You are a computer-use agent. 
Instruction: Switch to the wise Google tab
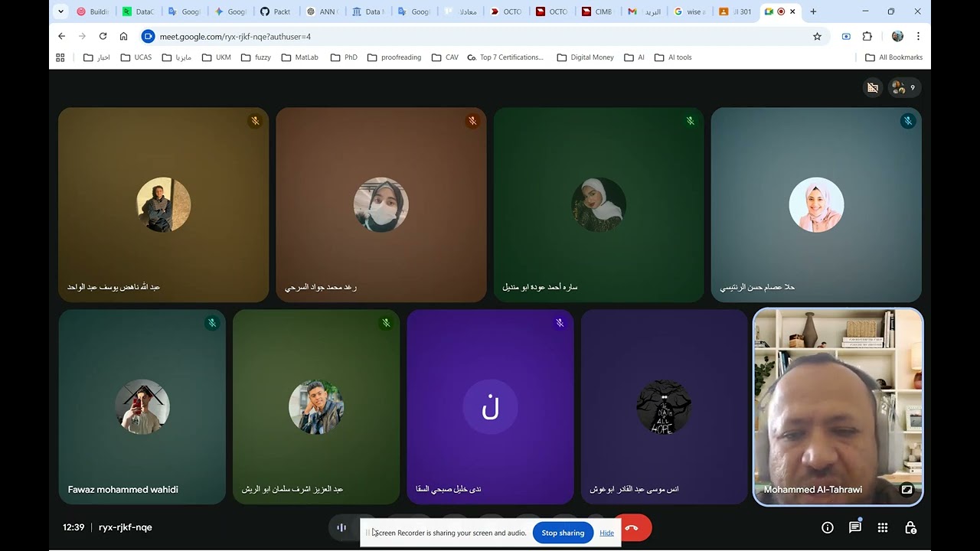pos(689,11)
